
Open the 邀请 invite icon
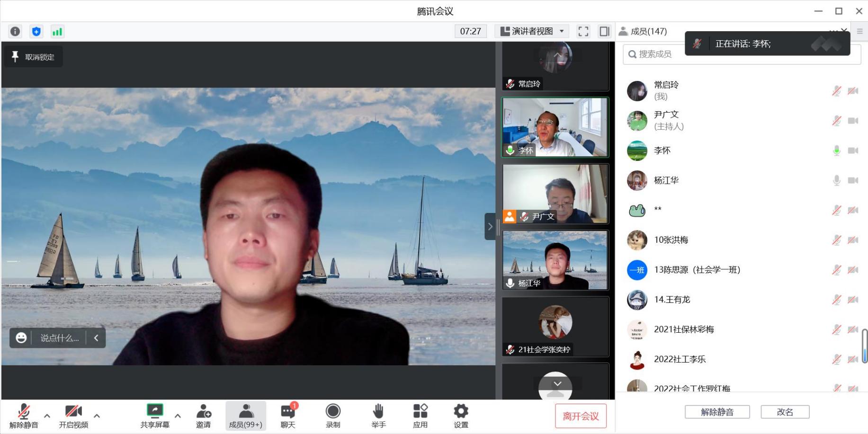[x=203, y=416]
